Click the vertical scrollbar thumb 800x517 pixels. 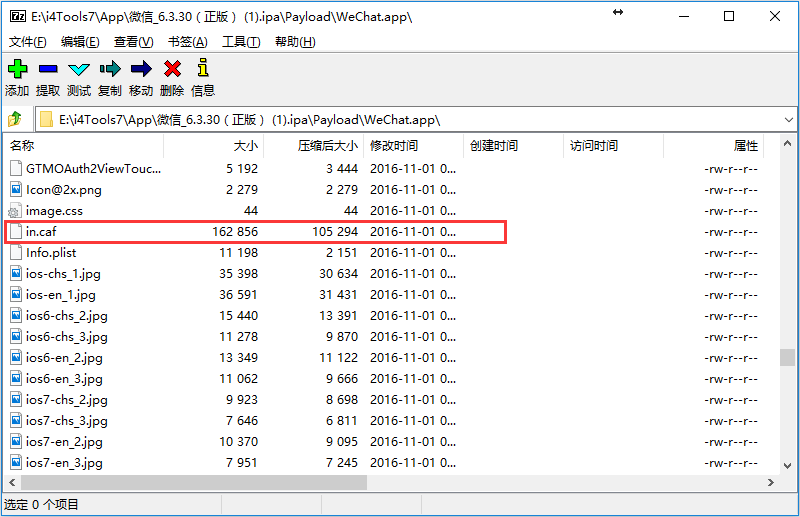click(x=788, y=358)
